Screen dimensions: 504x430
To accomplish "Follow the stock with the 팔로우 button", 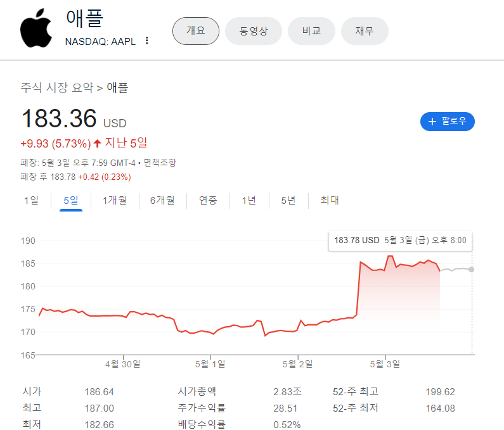I will 447,122.
